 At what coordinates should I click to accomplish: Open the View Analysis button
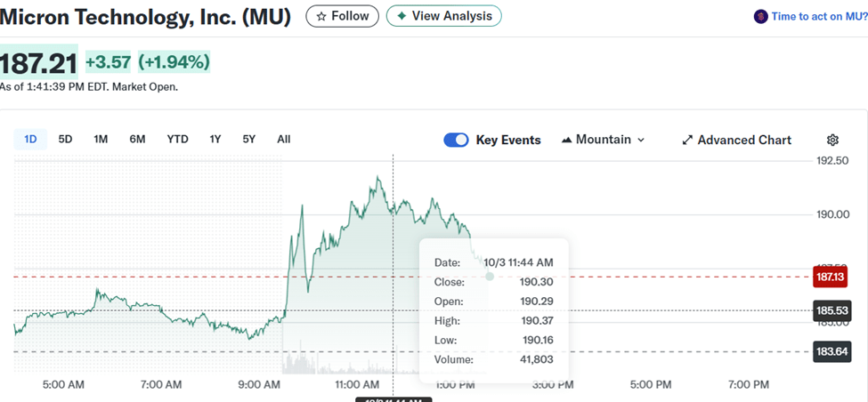tap(443, 16)
